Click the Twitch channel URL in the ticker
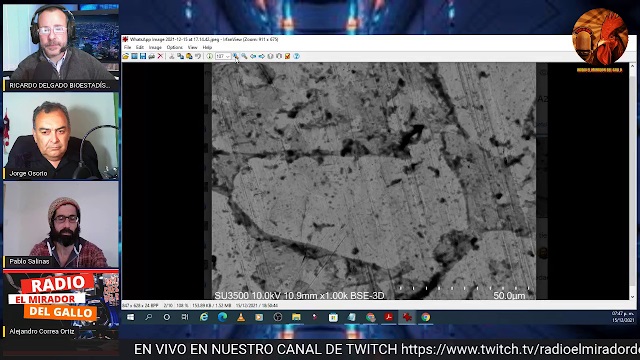 (520, 349)
